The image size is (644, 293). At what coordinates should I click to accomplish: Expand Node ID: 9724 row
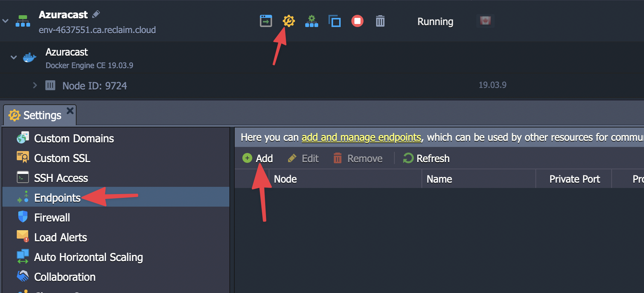point(35,85)
